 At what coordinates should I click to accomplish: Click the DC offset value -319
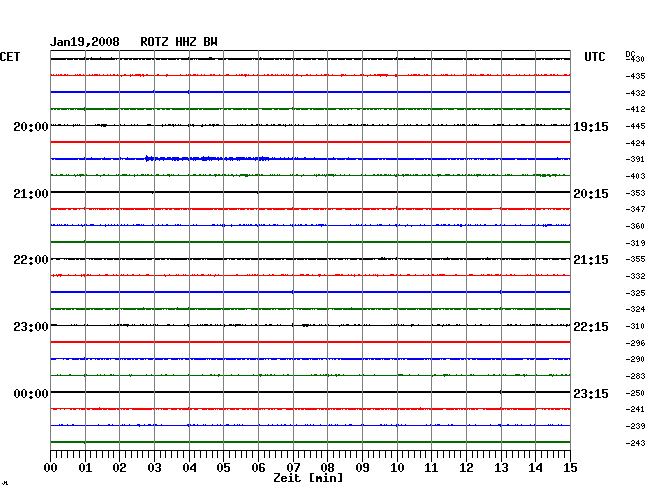(635, 243)
